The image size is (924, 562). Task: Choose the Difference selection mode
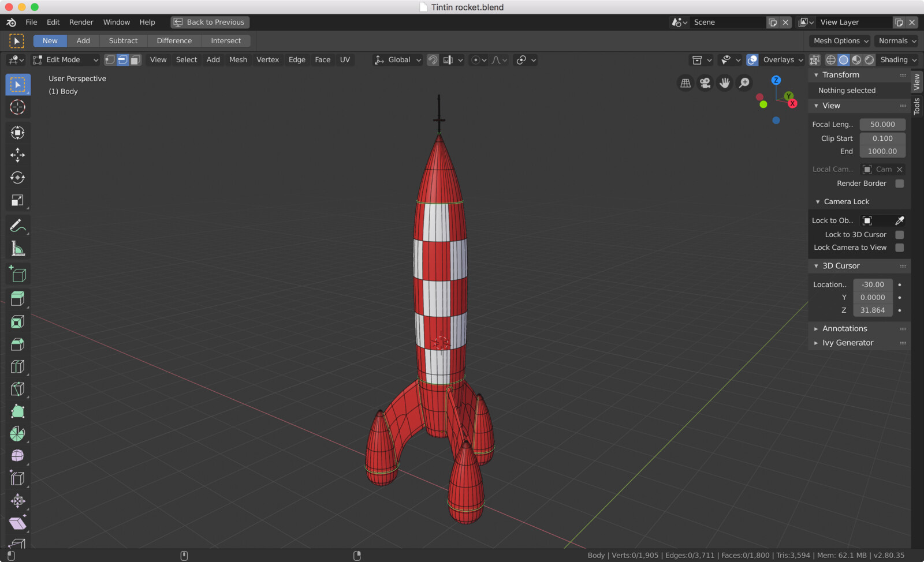[x=174, y=41]
